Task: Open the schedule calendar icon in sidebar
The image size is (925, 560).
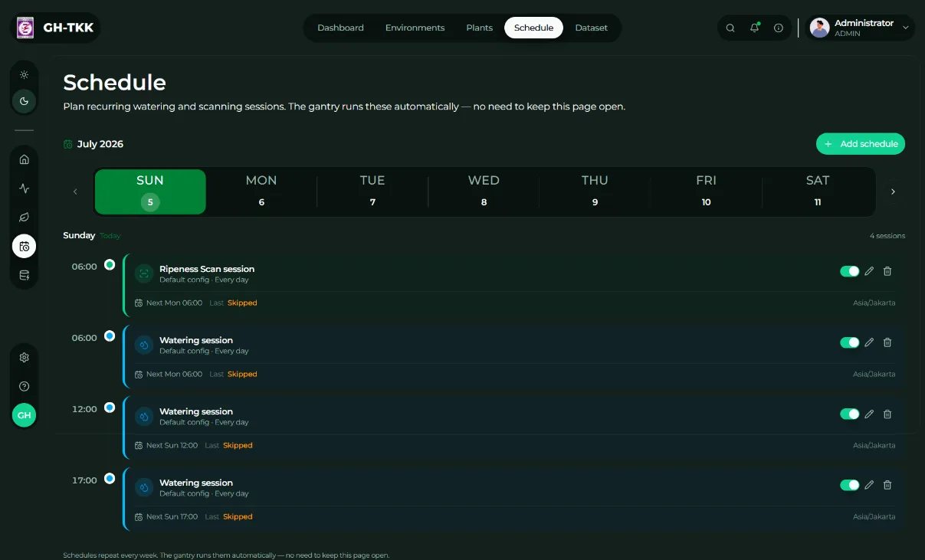Action: click(25, 247)
